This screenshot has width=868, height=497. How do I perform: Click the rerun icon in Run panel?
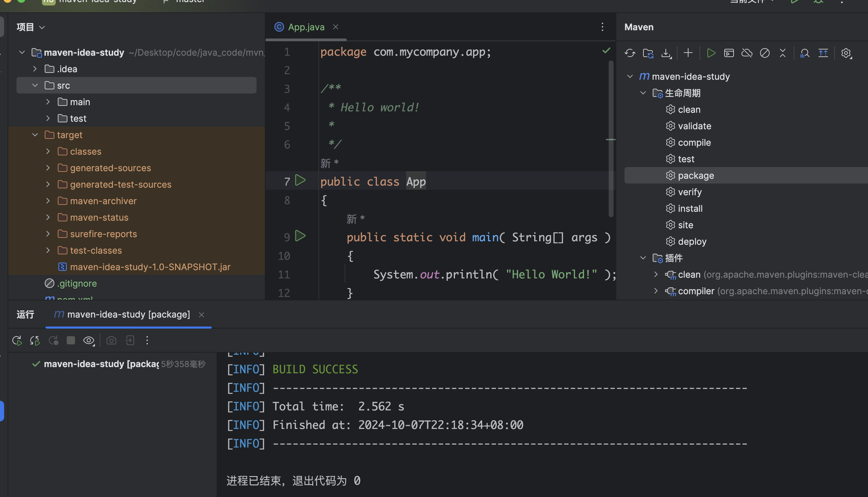tap(17, 341)
